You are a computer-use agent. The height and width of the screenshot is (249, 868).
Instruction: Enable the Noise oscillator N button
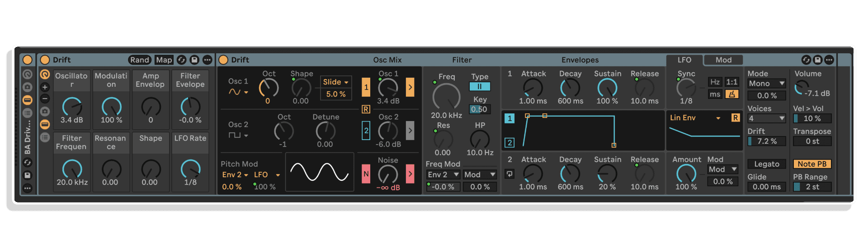pyautogui.click(x=366, y=174)
